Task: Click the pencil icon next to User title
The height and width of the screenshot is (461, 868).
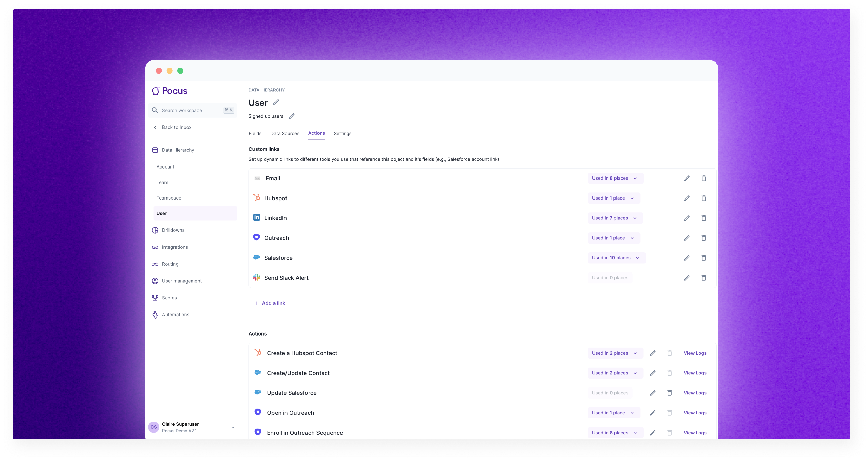Action: coord(276,102)
